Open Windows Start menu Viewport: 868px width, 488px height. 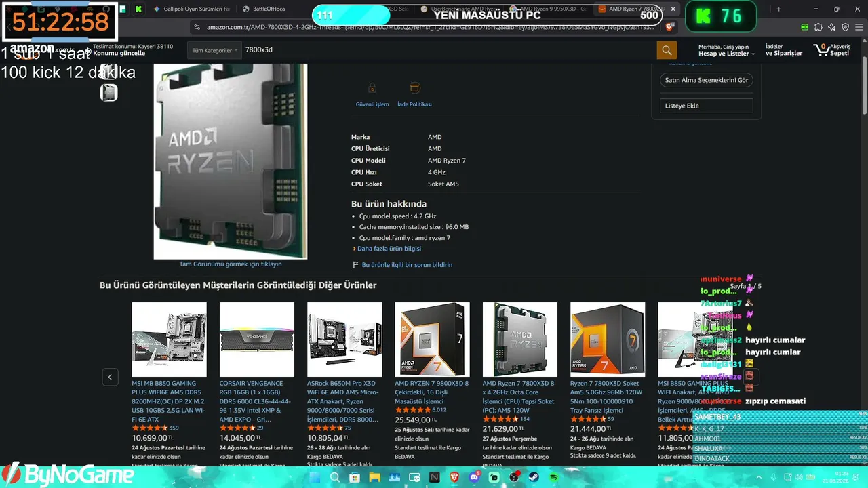coord(315,477)
